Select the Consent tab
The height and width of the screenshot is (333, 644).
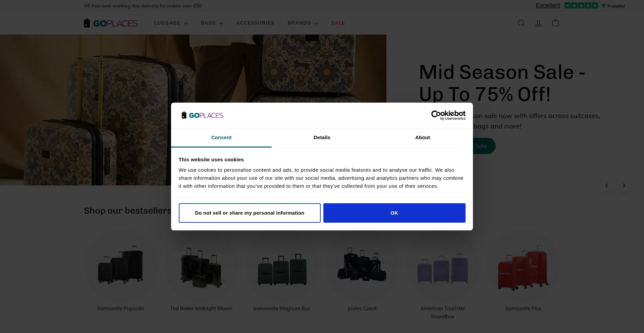(x=221, y=137)
